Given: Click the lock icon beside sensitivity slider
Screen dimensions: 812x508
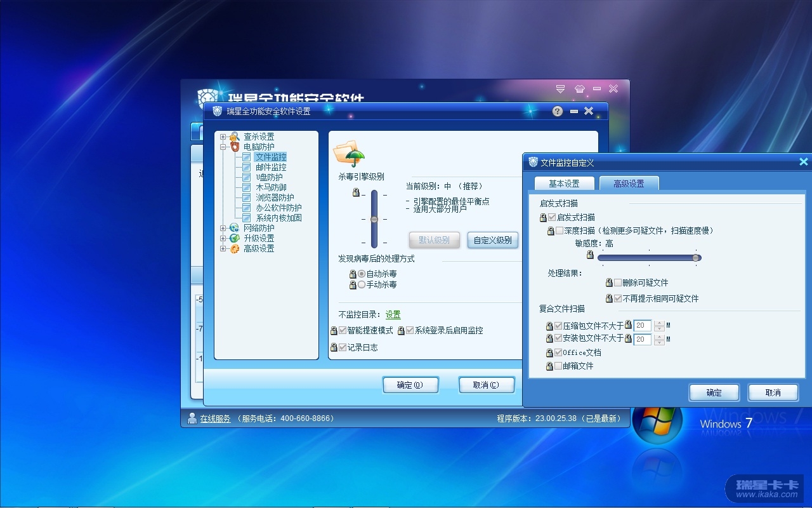Looking at the screenshot, I should pyautogui.click(x=590, y=255).
